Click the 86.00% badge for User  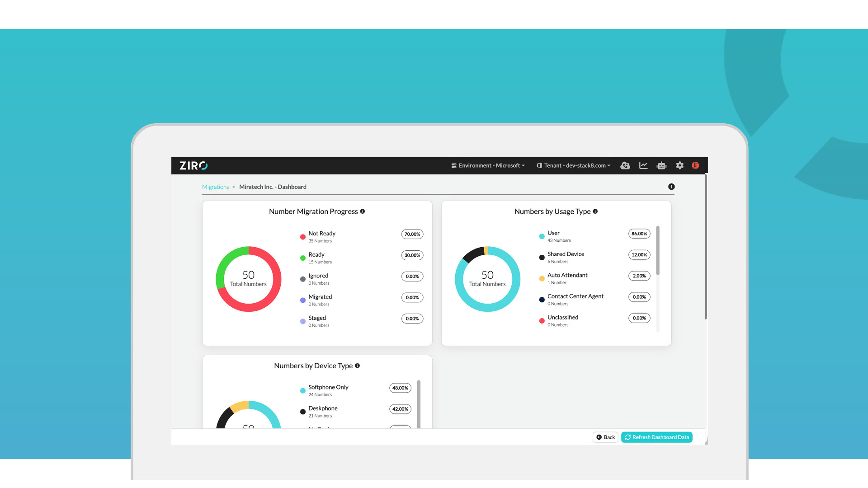click(x=639, y=234)
